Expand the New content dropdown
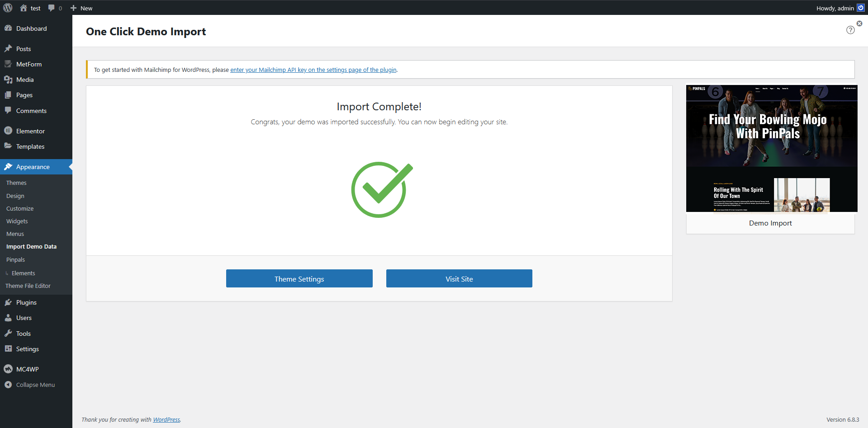This screenshot has width=868, height=428. [x=82, y=8]
